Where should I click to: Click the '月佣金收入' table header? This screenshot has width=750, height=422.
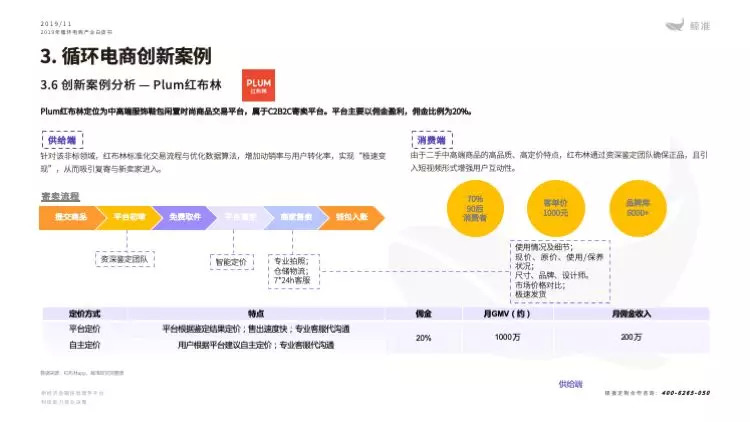[631, 314]
